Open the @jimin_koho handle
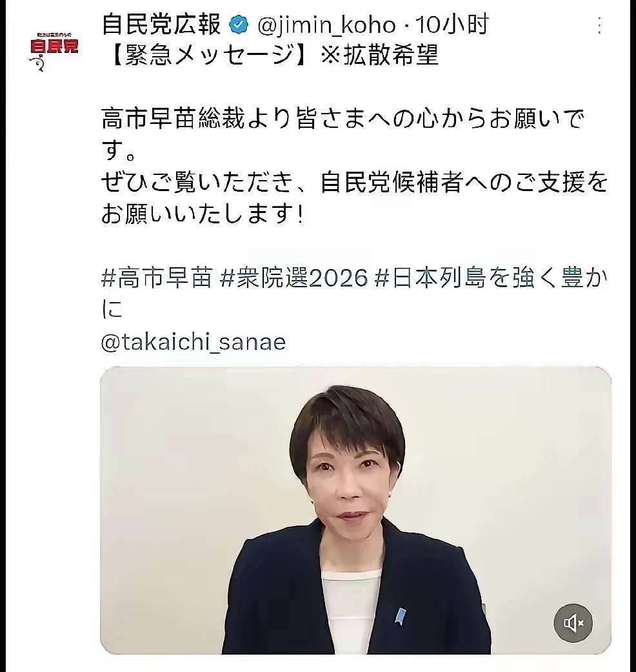The height and width of the screenshot is (672, 636). 326,26
